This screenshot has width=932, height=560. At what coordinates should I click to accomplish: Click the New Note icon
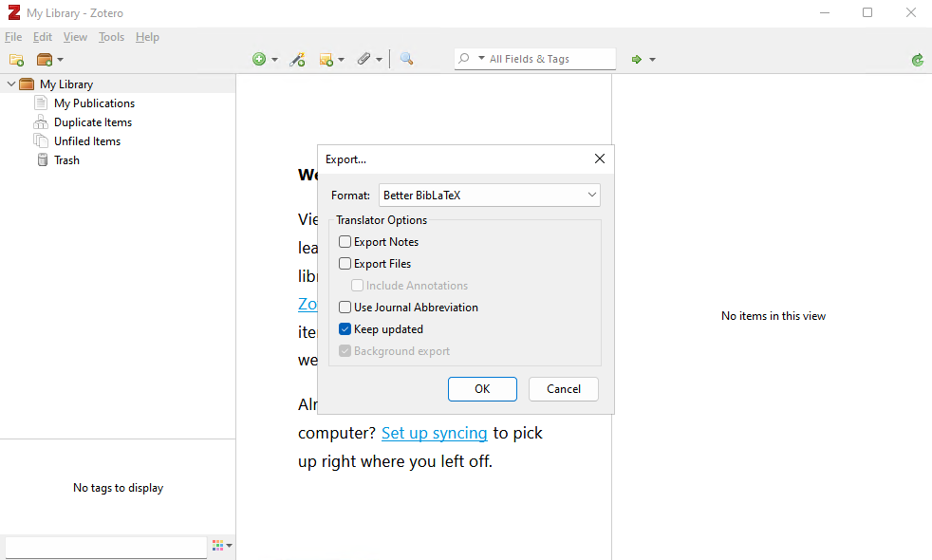point(326,59)
